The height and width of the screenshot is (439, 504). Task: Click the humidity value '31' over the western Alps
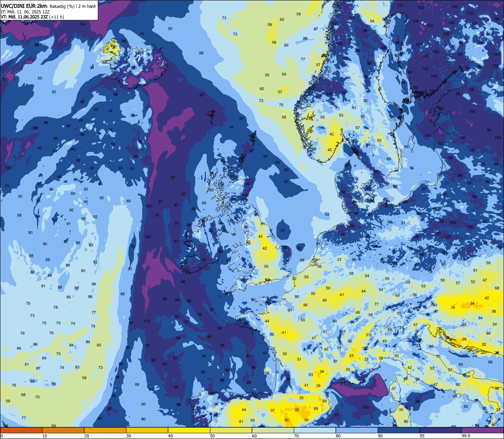pyautogui.click(x=367, y=335)
